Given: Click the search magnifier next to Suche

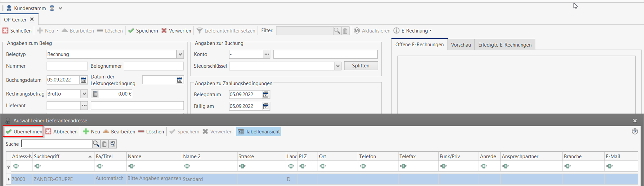Looking at the screenshot, I should [96, 144].
